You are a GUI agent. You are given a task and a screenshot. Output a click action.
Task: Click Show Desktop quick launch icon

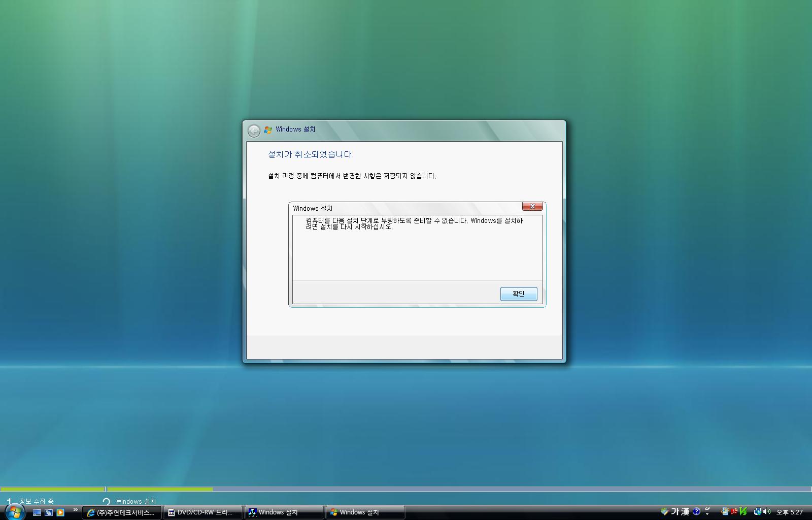(37, 512)
